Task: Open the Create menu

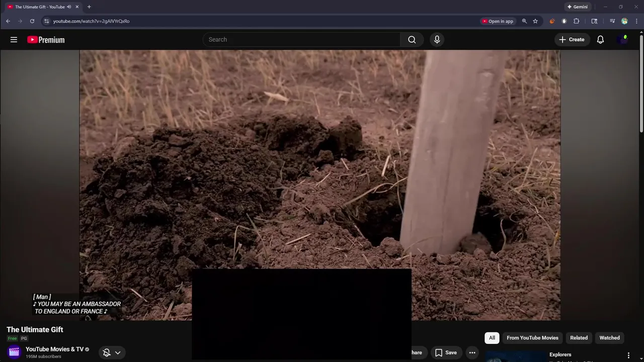Action: (572, 40)
